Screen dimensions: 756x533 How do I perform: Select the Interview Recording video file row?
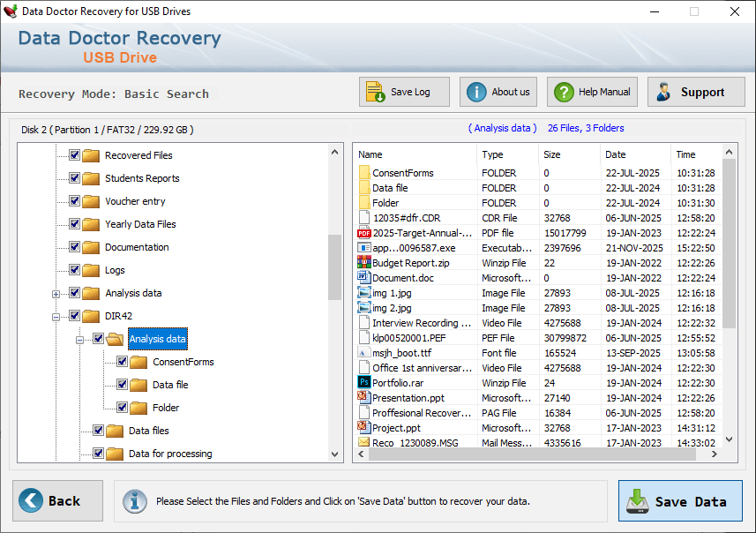click(539, 323)
